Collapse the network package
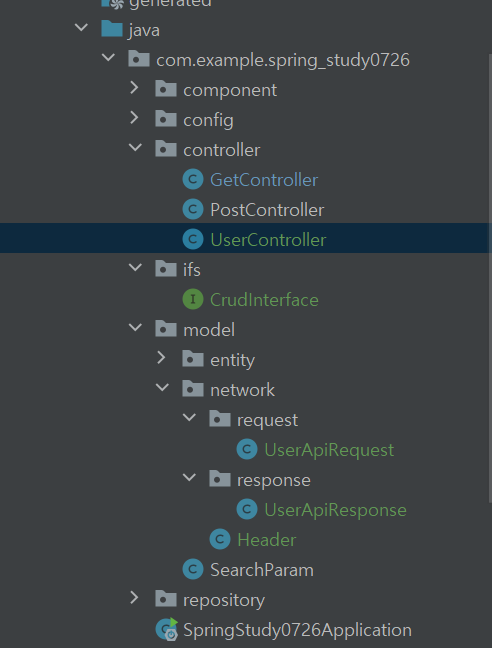Image resolution: width=492 pixels, height=648 pixels. point(162,387)
